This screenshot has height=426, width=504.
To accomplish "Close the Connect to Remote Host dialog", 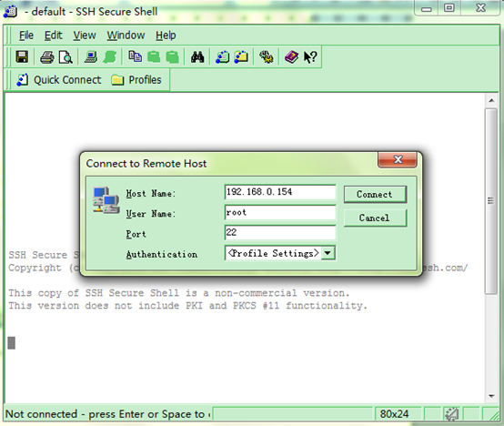I will pyautogui.click(x=398, y=159).
